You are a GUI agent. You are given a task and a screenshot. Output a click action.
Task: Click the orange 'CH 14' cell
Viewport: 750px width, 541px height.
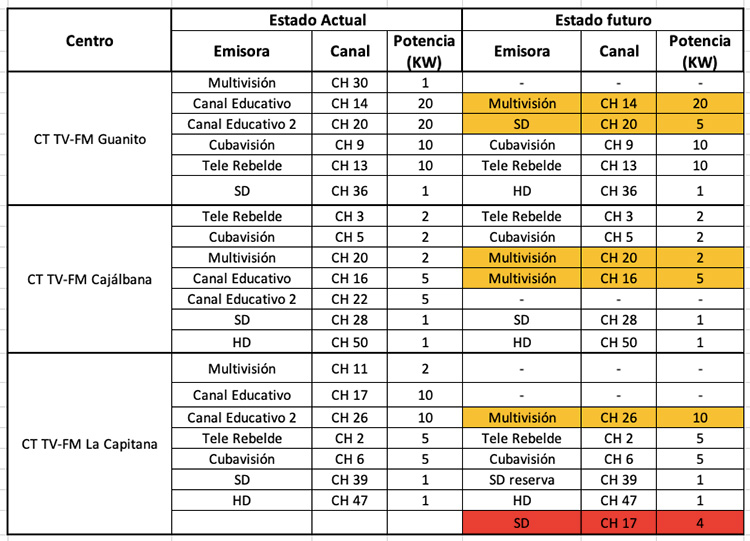(x=618, y=103)
